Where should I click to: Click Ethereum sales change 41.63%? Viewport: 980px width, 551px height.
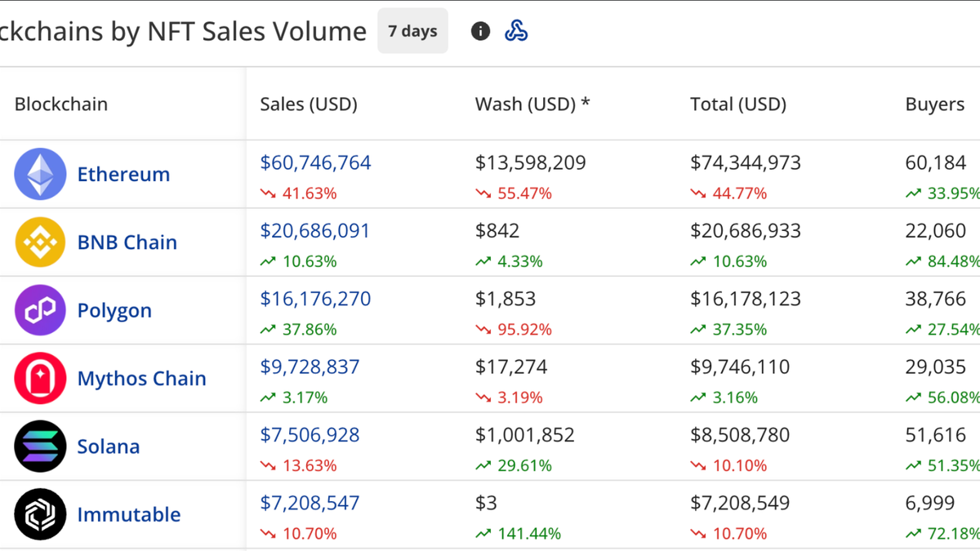(299, 193)
